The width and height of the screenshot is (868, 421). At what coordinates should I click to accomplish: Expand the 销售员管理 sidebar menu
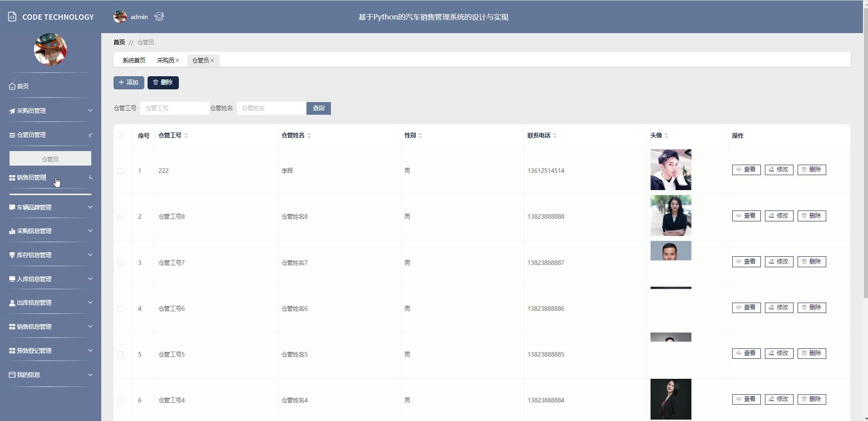tap(90, 177)
